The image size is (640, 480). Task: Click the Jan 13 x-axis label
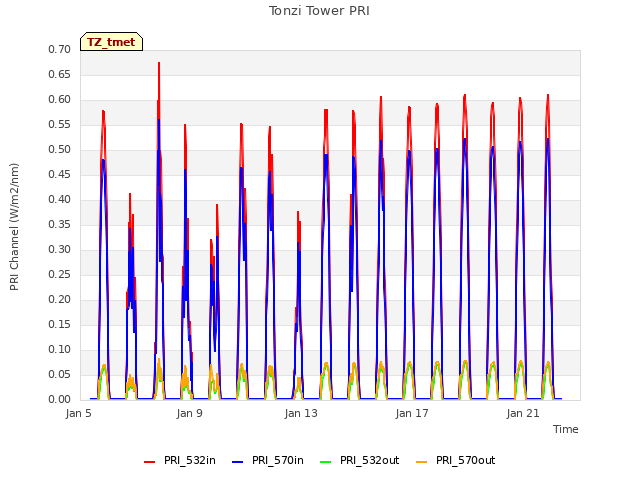[x=301, y=413]
